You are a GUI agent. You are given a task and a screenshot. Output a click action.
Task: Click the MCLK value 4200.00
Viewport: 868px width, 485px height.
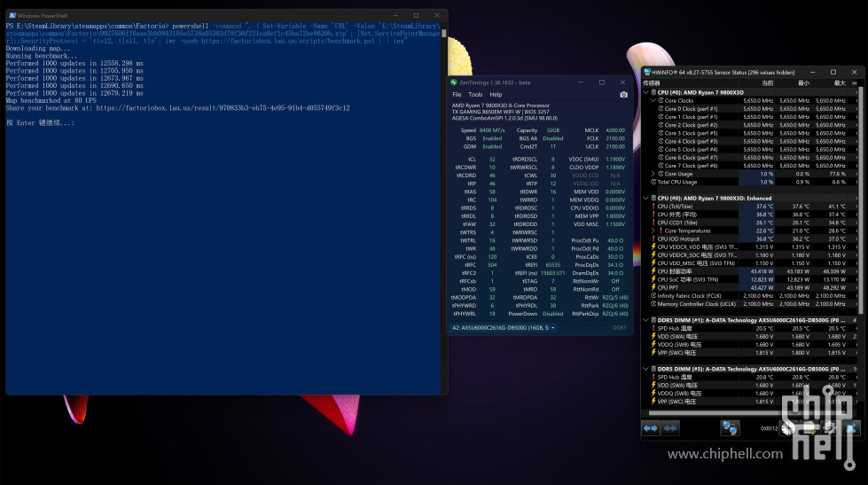point(615,130)
